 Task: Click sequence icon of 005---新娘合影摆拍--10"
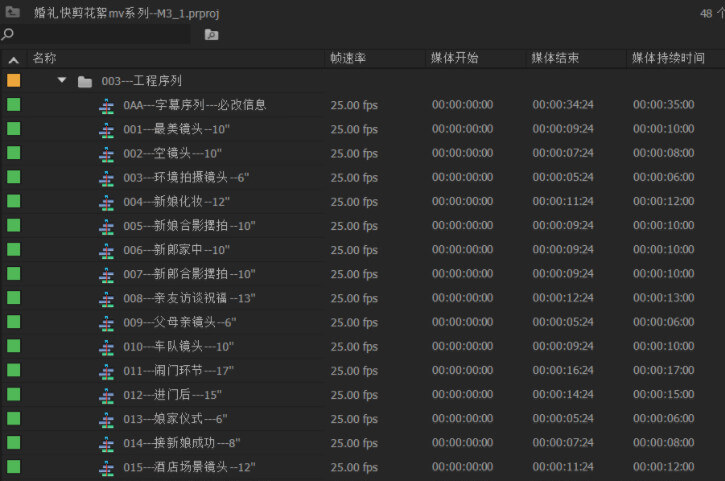pyautogui.click(x=106, y=228)
